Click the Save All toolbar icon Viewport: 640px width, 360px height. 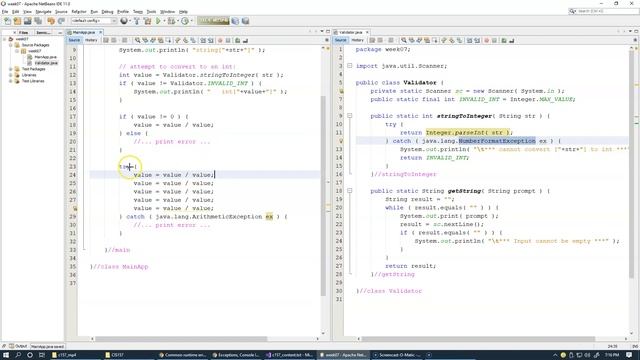pyautogui.click(x=38, y=21)
